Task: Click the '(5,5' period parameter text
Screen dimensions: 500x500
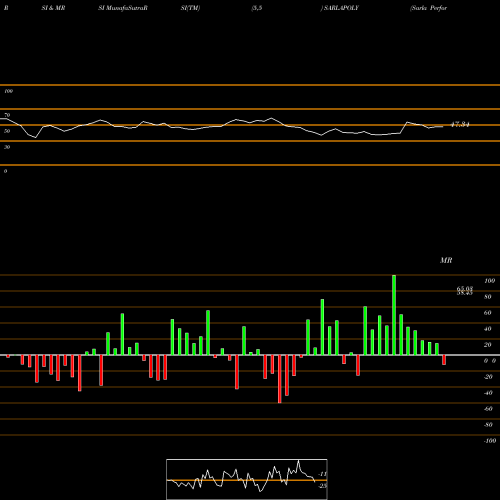Action: coord(256,8)
